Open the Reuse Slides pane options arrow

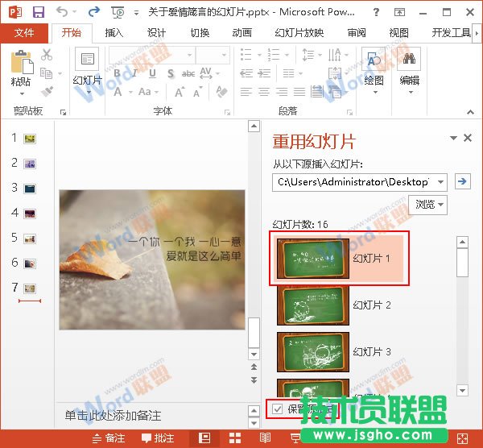pos(453,139)
